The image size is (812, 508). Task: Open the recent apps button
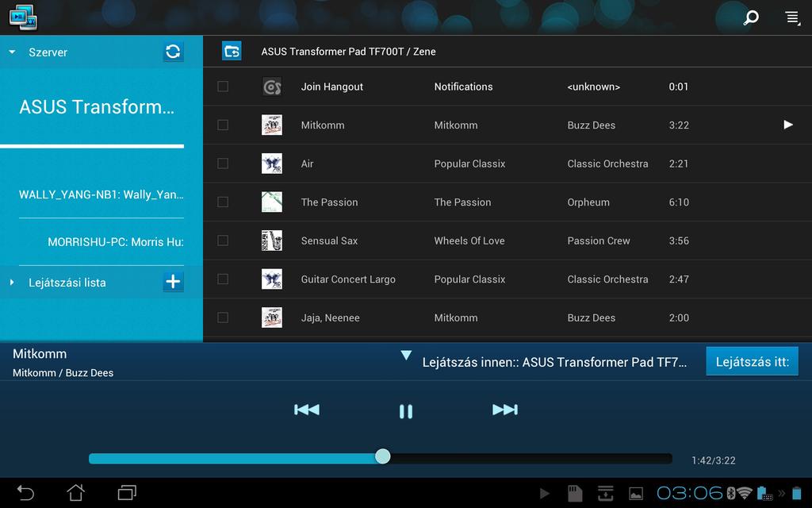(x=127, y=492)
